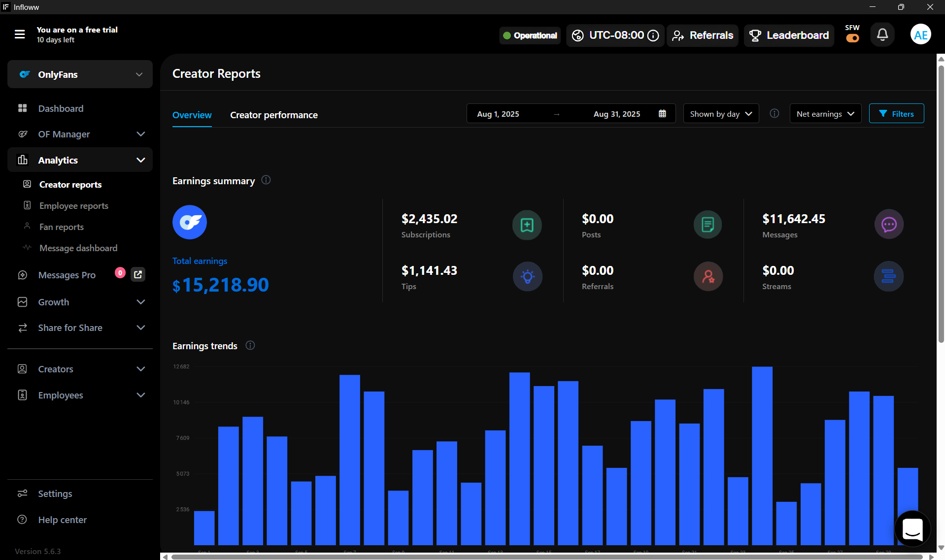945x560 pixels.
Task: Launch Messages Pro in new window
Action: tap(138, 274)
